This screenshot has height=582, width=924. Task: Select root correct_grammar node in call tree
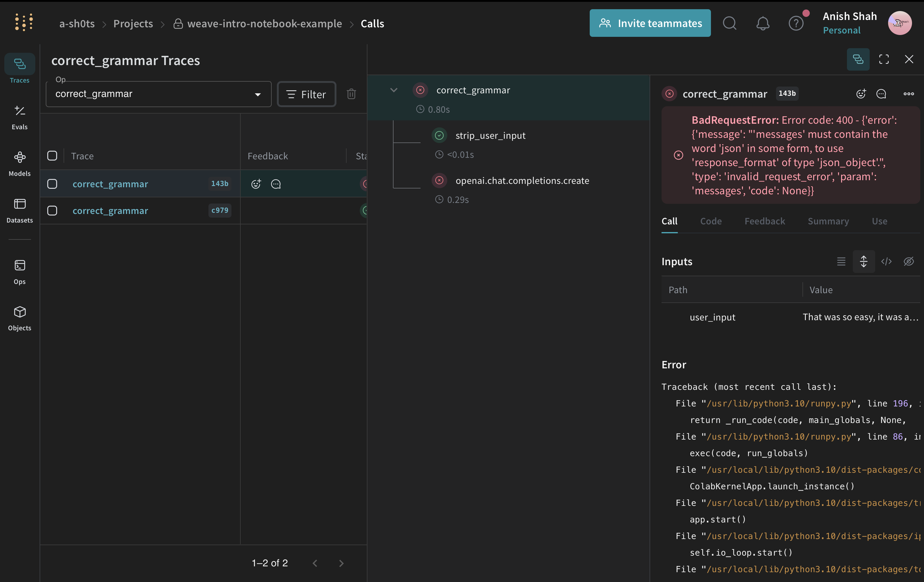point(473,90)
